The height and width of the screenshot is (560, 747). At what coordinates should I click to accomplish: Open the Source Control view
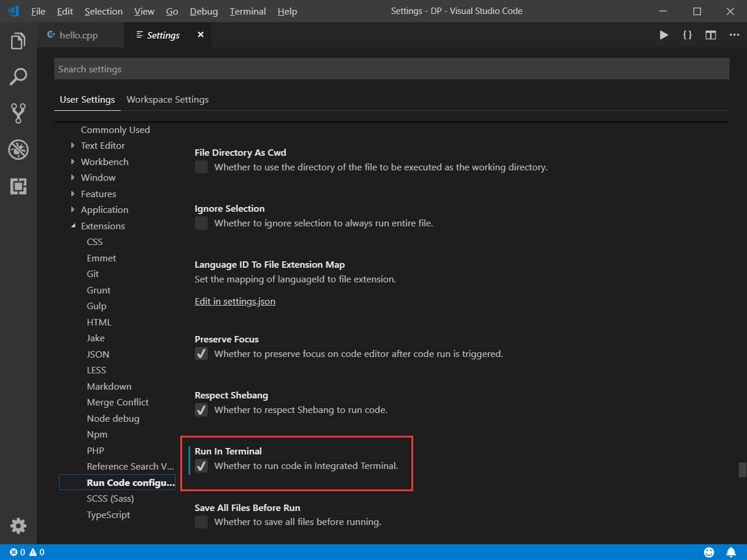(18, 113)
